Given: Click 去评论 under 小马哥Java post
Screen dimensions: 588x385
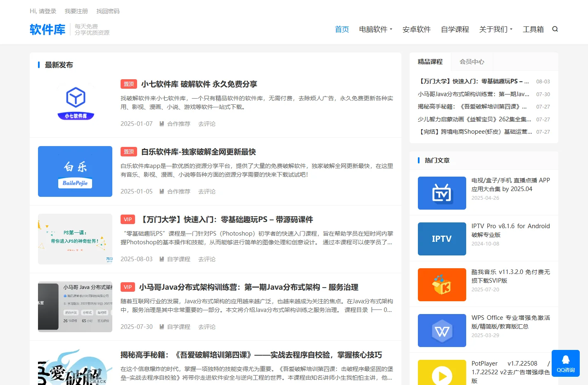Looking at the screenshot, I should [207, 327].
